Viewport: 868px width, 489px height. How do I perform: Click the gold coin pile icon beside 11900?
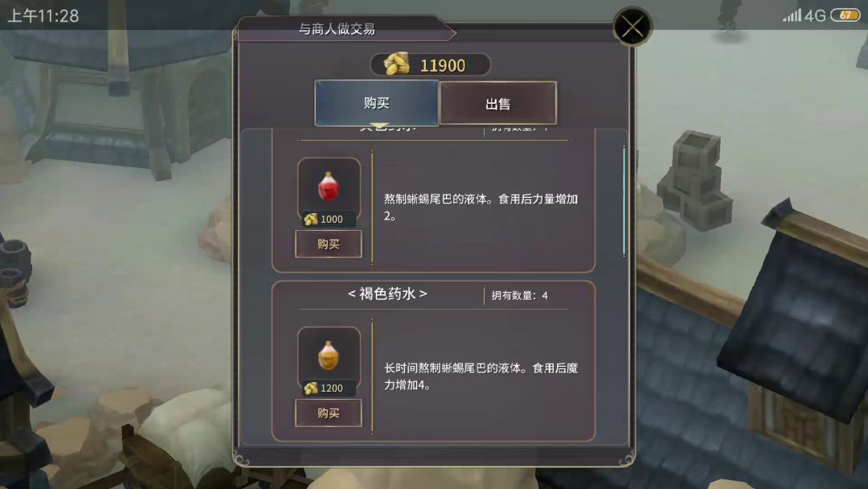point(397,64)
